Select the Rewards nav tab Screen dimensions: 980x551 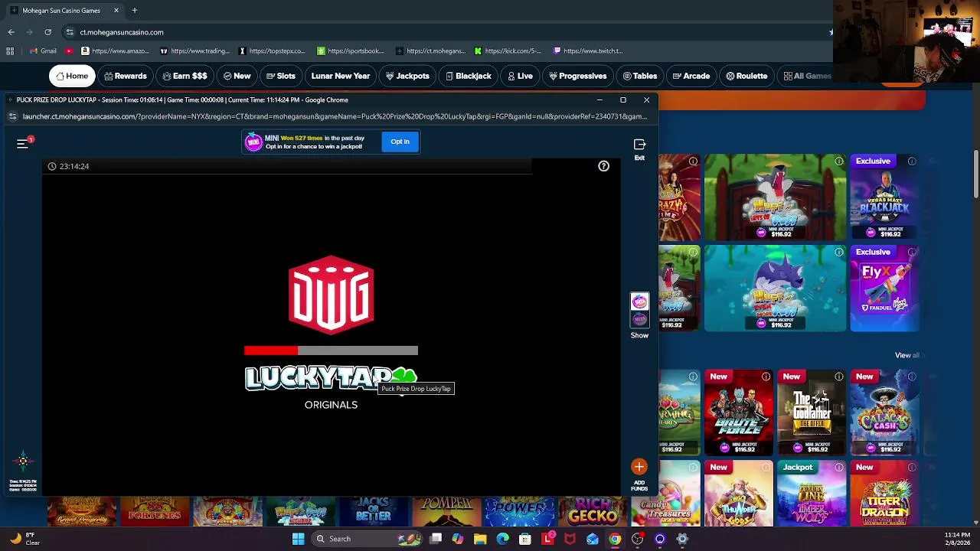[126, 76]
